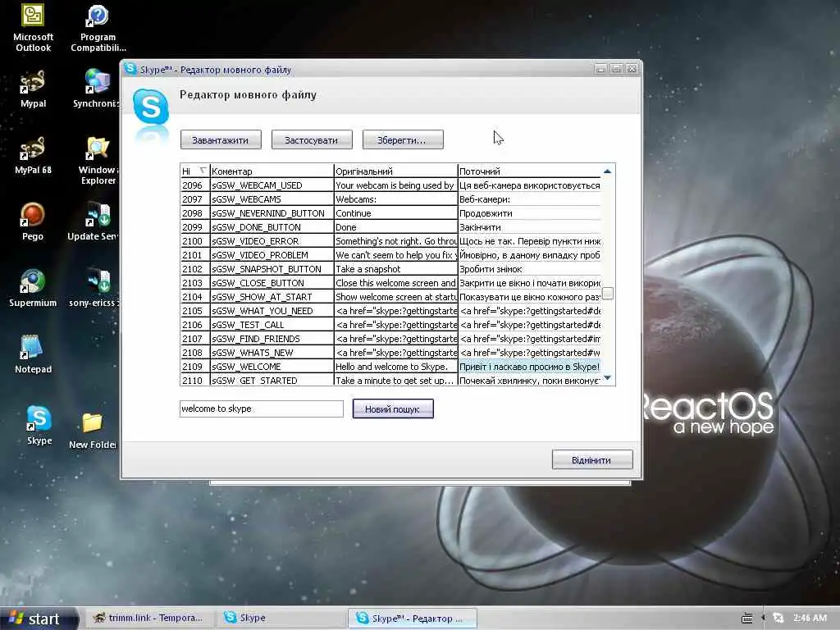
Task: Click the Skype logo in editor header
Action: (x=151, y=107)
